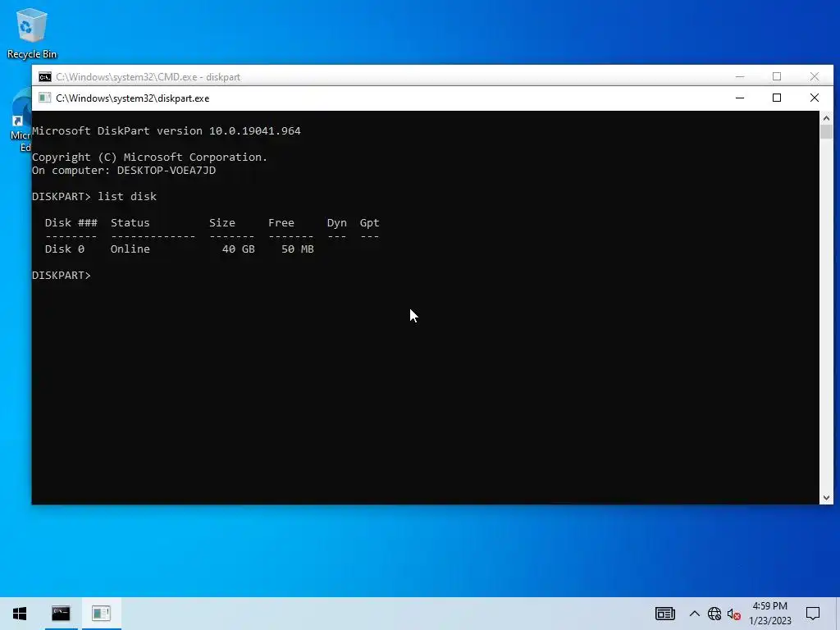Open network status tray icon
The image size is (840, 630).
(714, 614)
